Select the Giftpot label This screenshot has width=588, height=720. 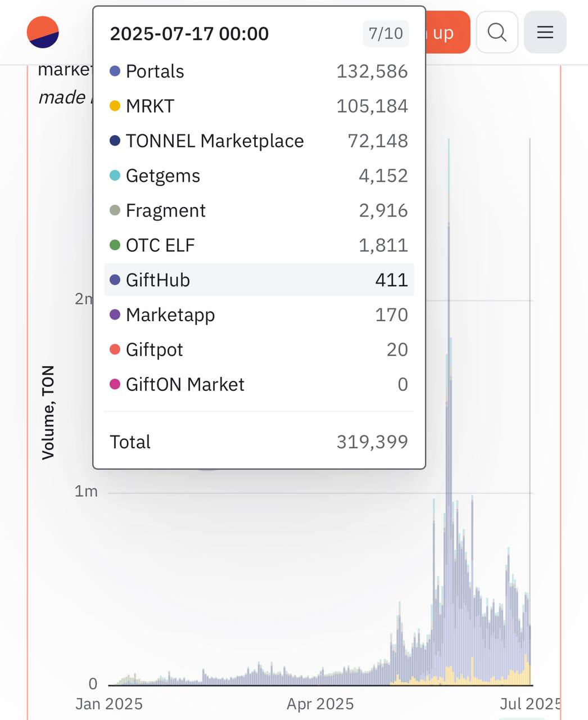[x=155, y=350]
